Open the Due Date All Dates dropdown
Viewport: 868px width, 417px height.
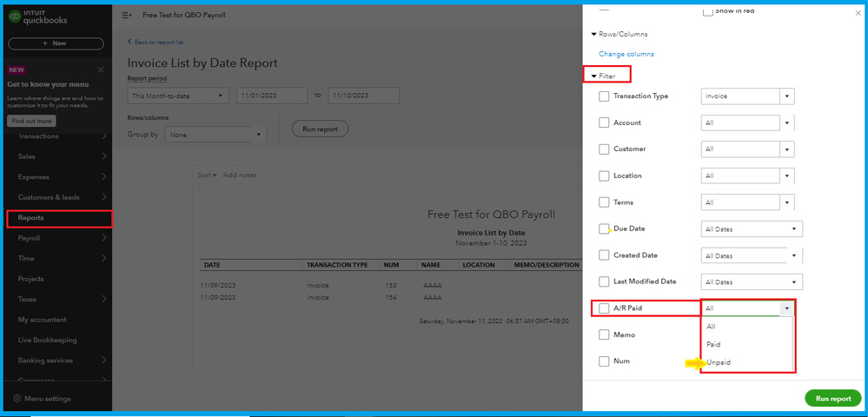752,228
